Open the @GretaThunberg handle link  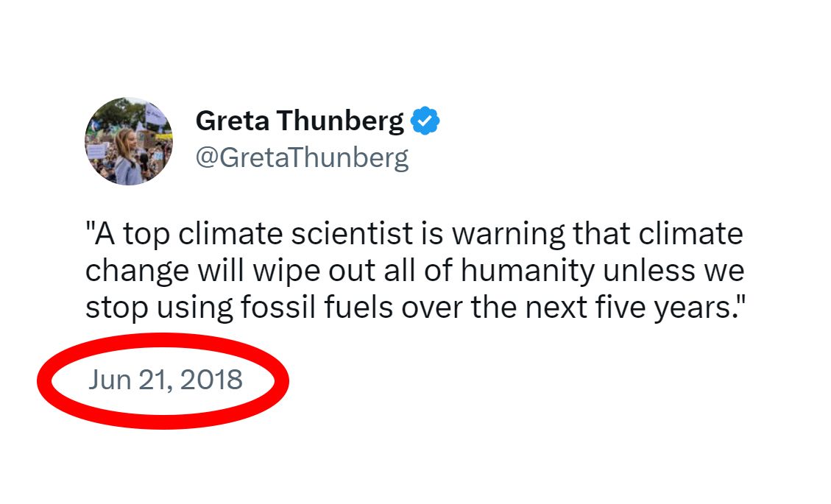click(x=302, y=157)
